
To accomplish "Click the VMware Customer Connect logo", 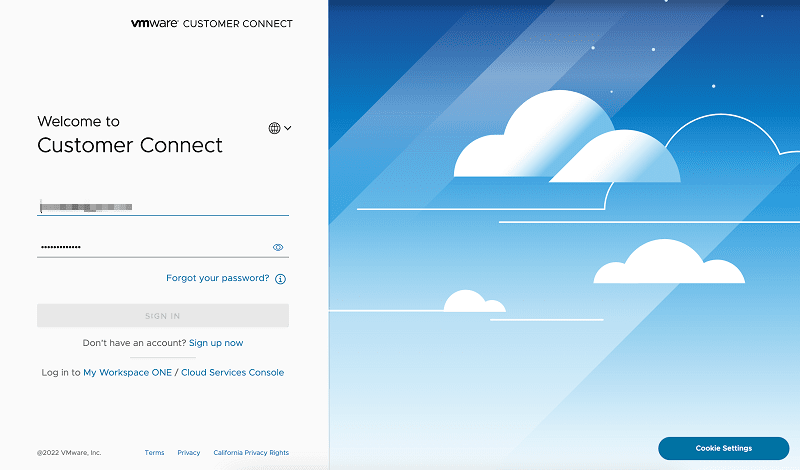I will [212, 23].
